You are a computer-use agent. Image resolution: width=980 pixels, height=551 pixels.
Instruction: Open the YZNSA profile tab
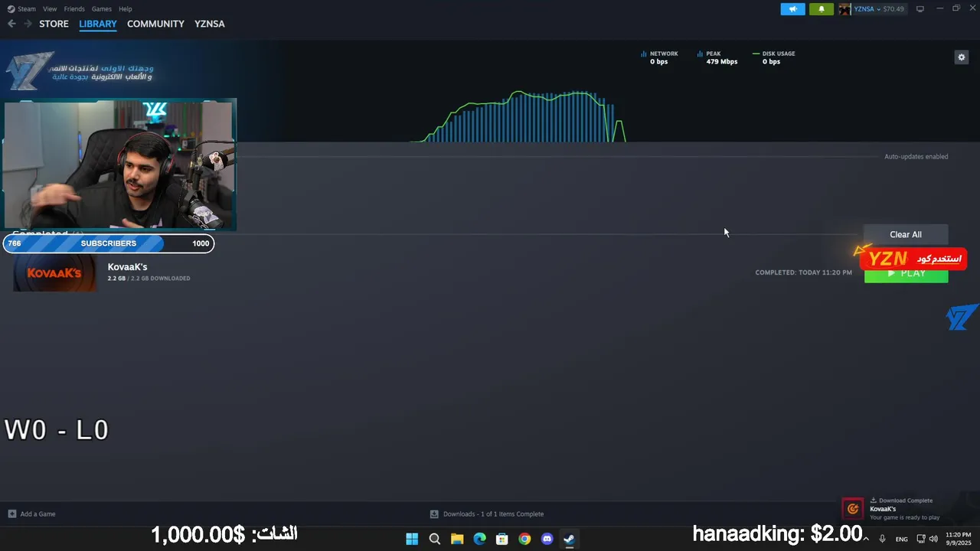(x=210, y=24)
